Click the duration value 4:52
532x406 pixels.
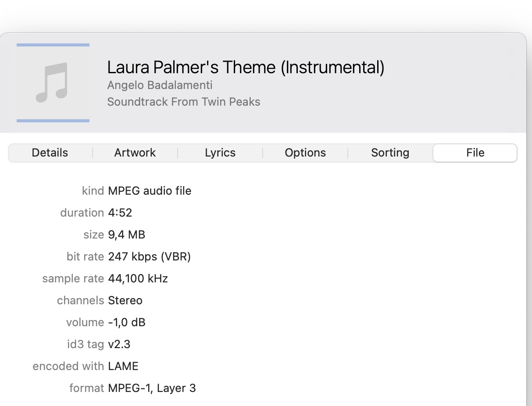tap(120, 213)
